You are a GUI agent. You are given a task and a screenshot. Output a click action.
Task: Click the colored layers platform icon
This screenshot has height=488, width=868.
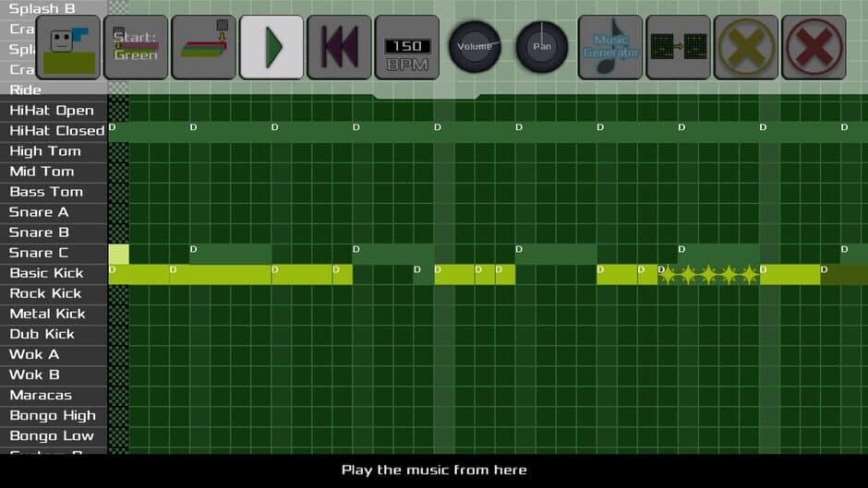[203, 47]
